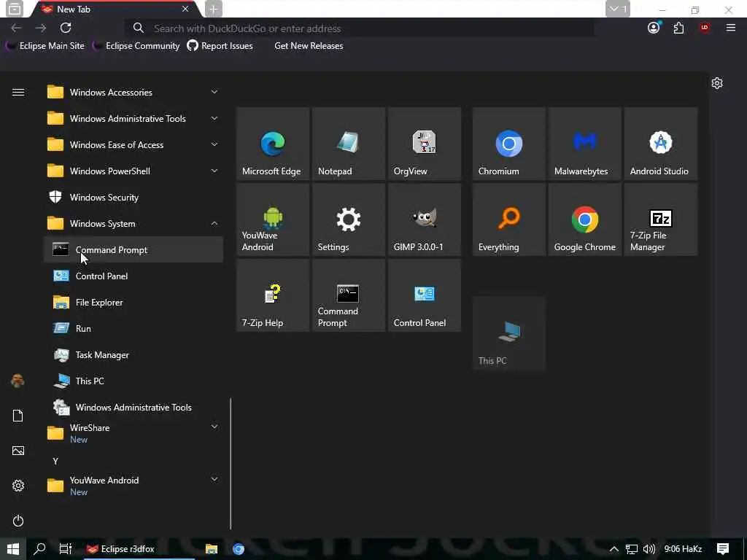The height and width of the screenshot is (560, 747).
Task: Open the notification center icon
Action: coord(723,549)
